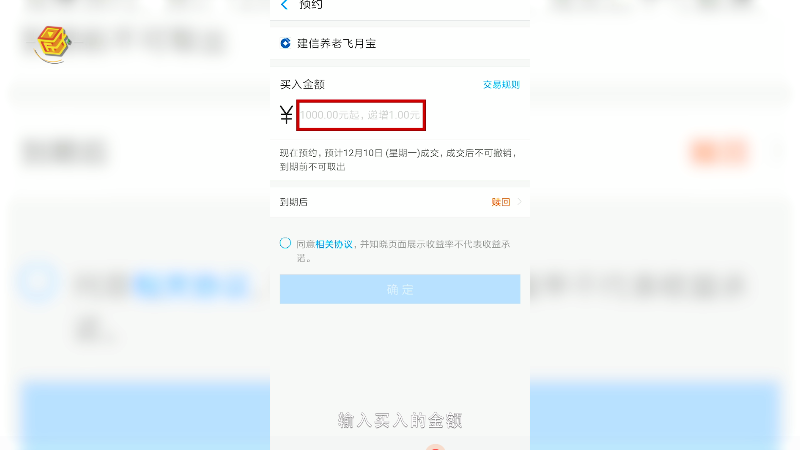Click the ¥ currency symbol
800x450 pixels.
click(286, 115)
